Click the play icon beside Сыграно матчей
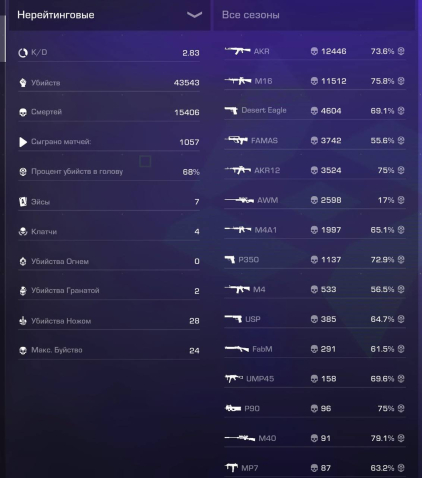Screen dimensions: 422x478 click(x=23, y=142)
